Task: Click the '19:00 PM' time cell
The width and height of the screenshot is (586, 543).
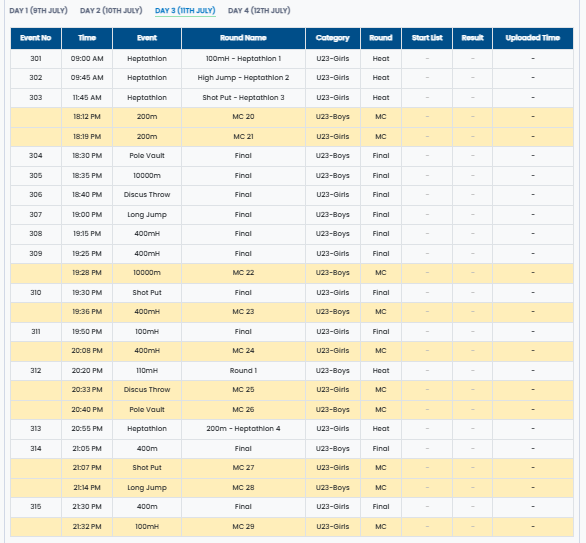Action: point(87,215)
